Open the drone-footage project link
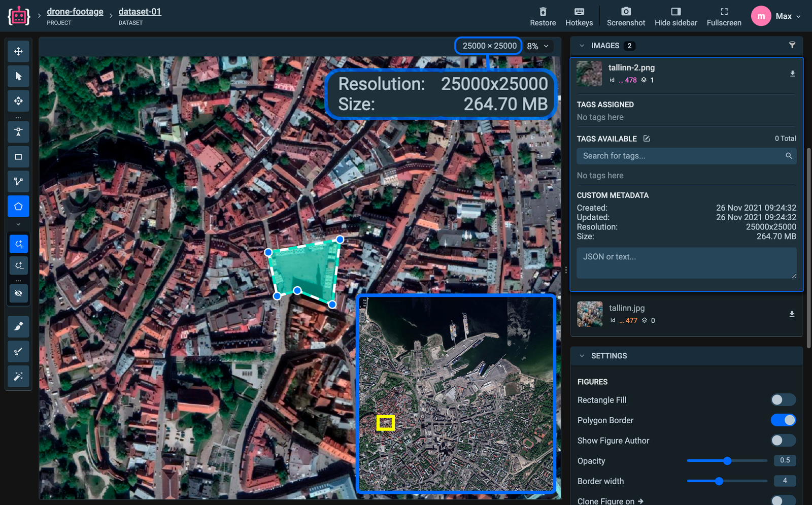Screen dimensions: 812x505 [x=75, y=12]
